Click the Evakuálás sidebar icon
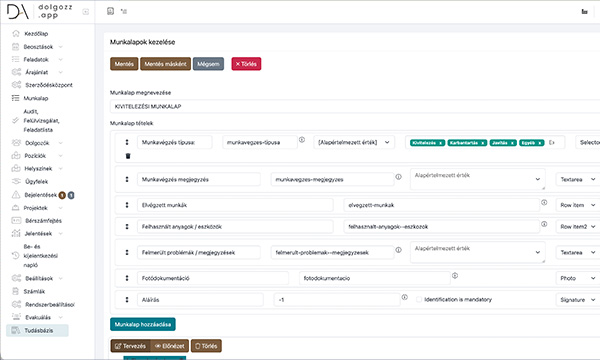The width and height of the screenshot is (600, 360). tap(16, 317)
